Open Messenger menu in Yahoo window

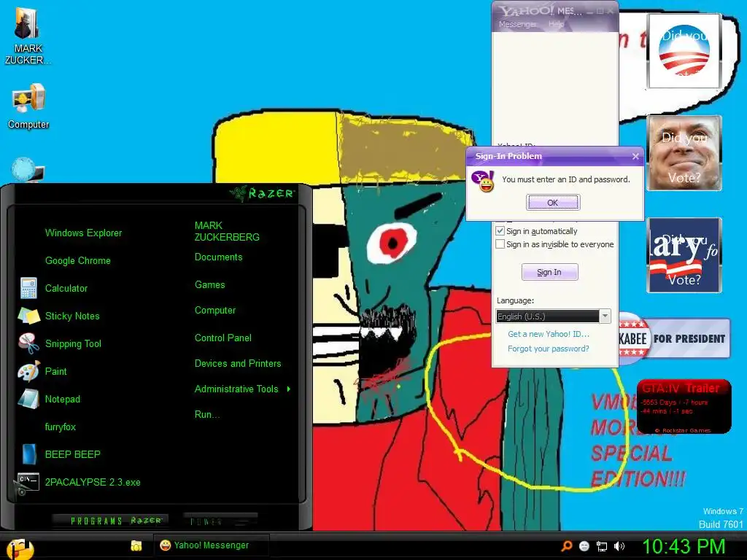pos(518,24)
